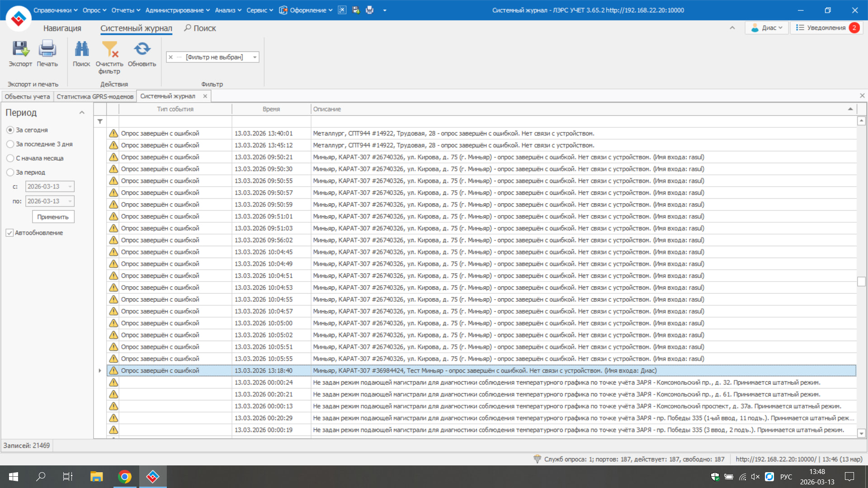This screenshot has width=868, height=488.
Task: Switch to 'Статистика GPRS-модемов' tab
Action: [95, 96]
